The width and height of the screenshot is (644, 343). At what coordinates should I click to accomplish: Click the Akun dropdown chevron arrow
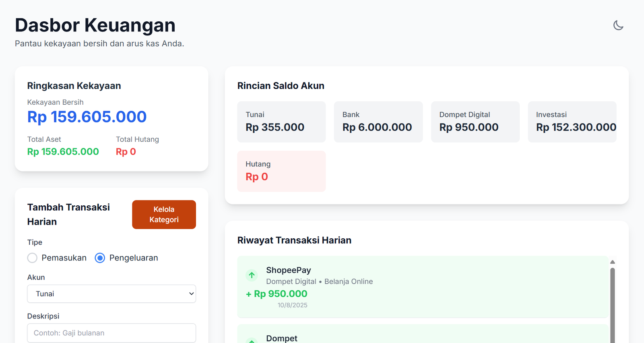(x=191, y=294)
